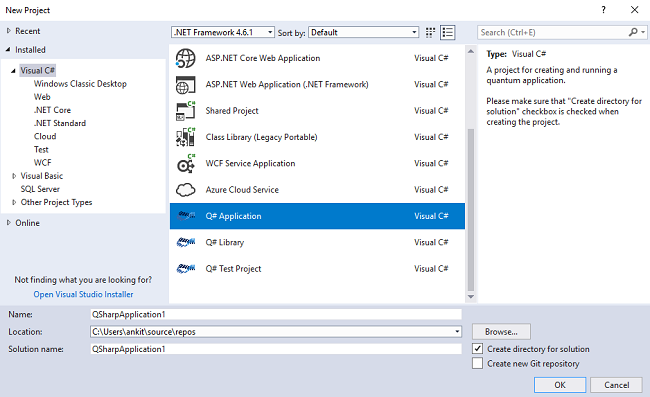Open the .NET Framework version dropdown
This screenshot has width=650, height=397.
pos(223,32)
